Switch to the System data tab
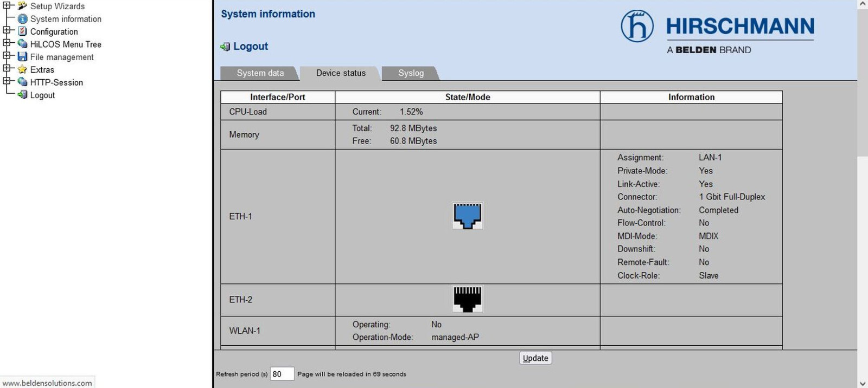The width and height of the screenshot is (868, 388). pos(260,73)
